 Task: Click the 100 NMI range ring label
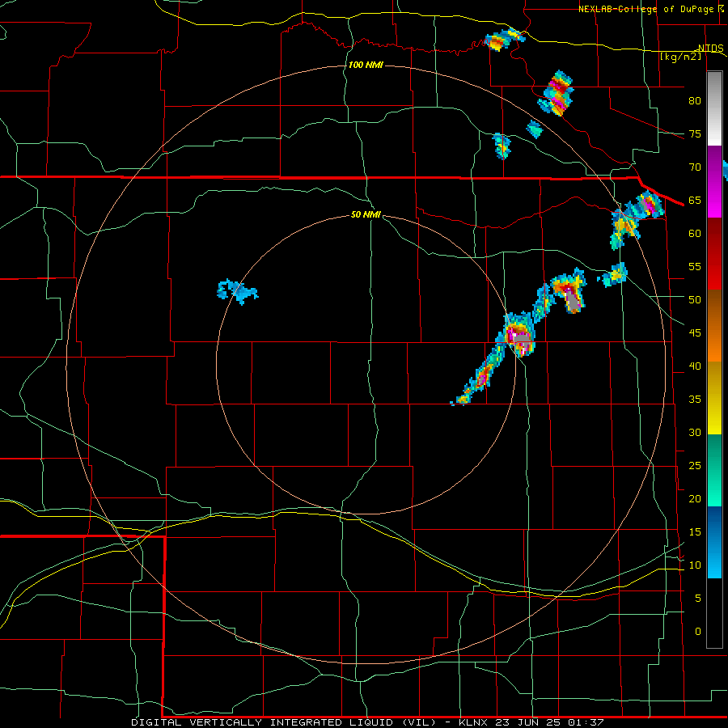point(366,65)
